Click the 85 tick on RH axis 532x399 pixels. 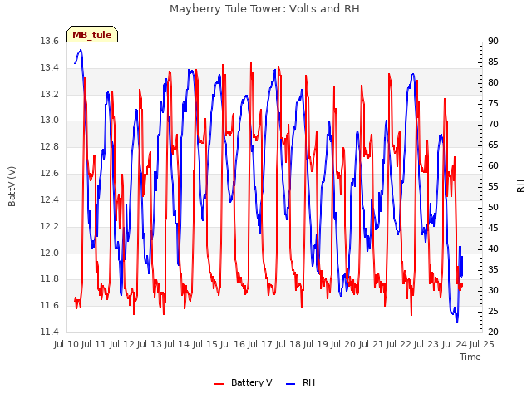point(493,62)
